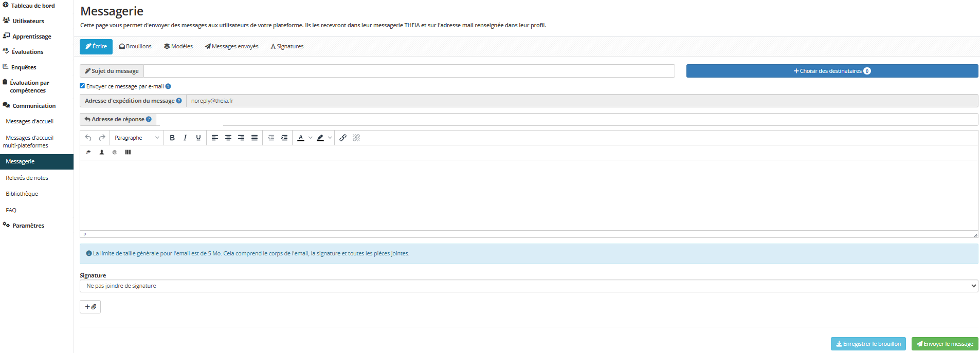Image resolution: width=980 pixels, height=353 pixels.
Task: Click the @ symbol insert icon
Action: pyautogui.click(x=115, y=152)
